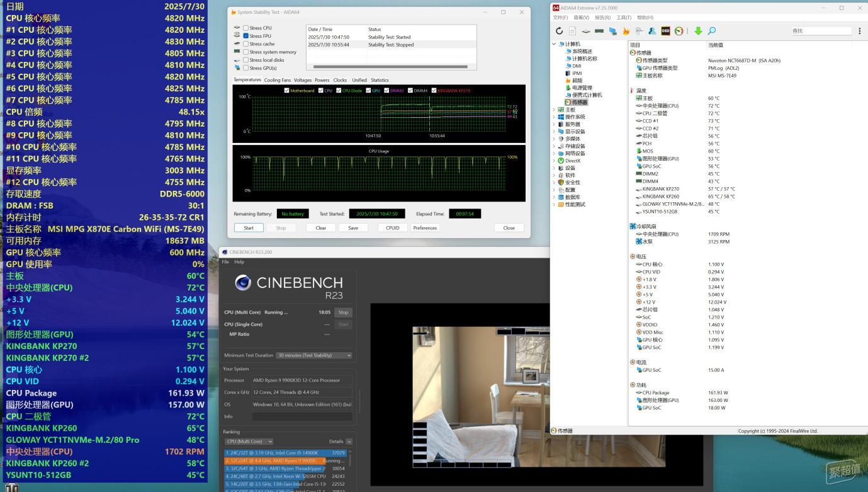Click the monitor diagnostics icon in AIDA64 toolbar
Viewport: 868px width, 492px height.
coord(612,31)
